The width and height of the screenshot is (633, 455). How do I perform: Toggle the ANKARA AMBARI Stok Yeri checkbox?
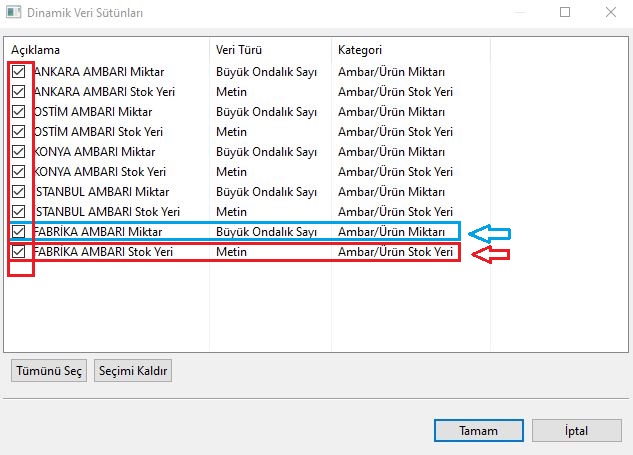pyautogui.click(x=19, y=92)
